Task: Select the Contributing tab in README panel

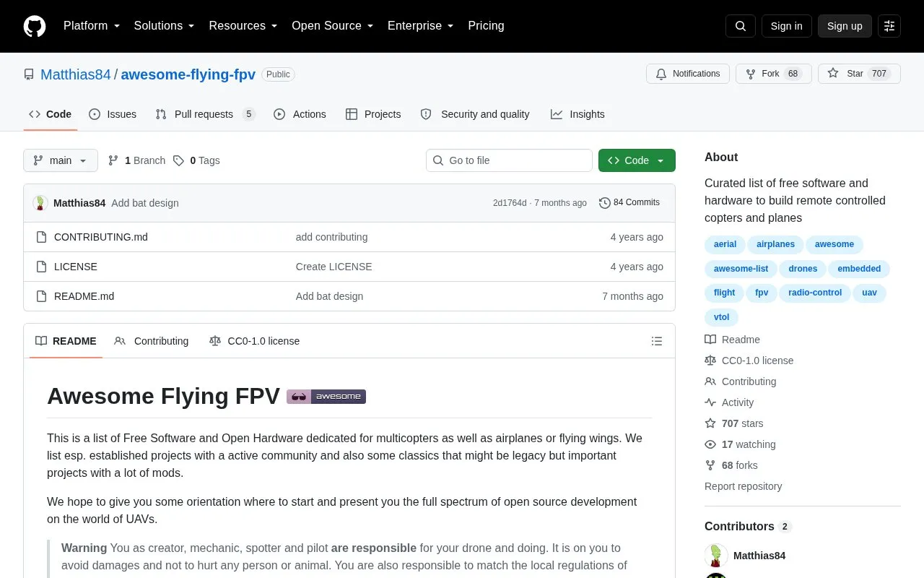Action: point(152,341)
